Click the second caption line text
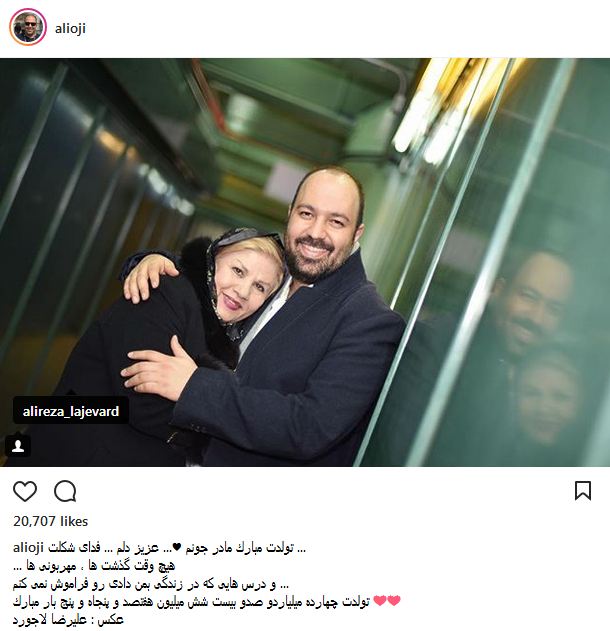The image size is (610, 631). tap(94, 566)
